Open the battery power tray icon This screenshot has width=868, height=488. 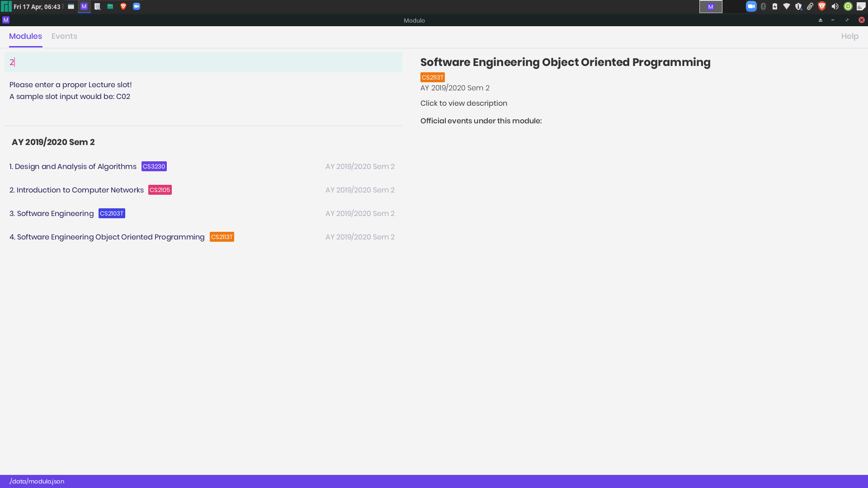click(775, 6)
